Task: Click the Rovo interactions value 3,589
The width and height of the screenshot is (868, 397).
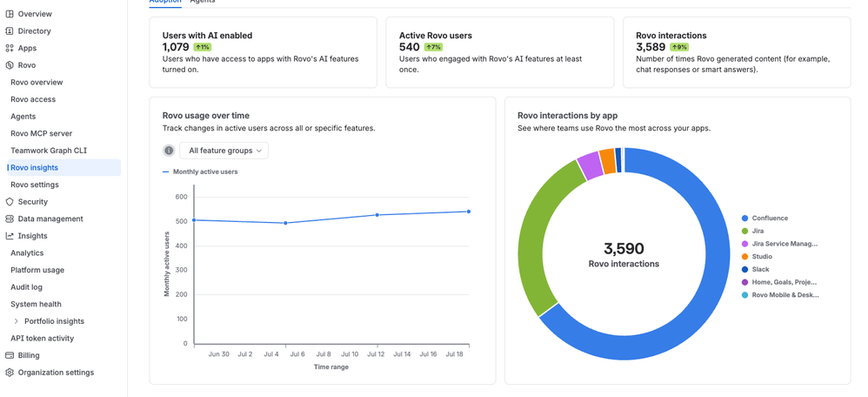Action: point(651,47)
